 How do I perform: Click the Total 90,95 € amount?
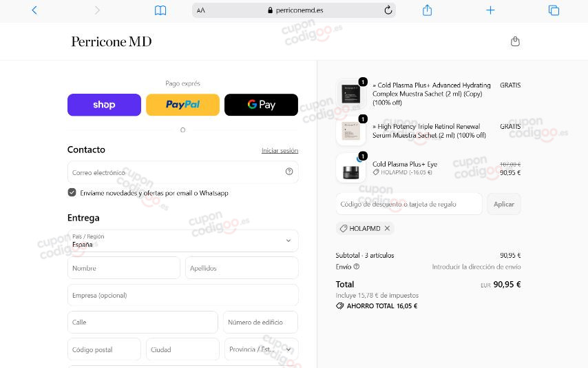(x=507, y=284)
